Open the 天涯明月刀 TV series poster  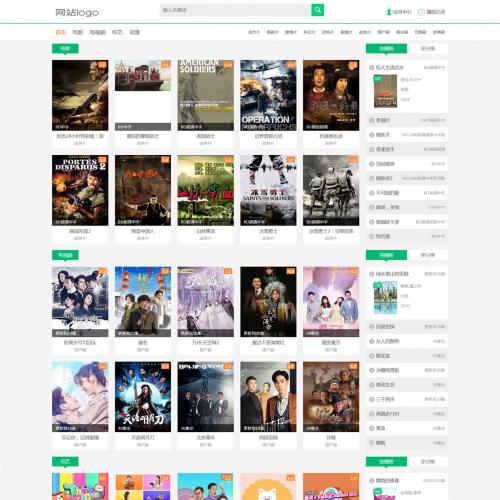[x=143, y=397]
